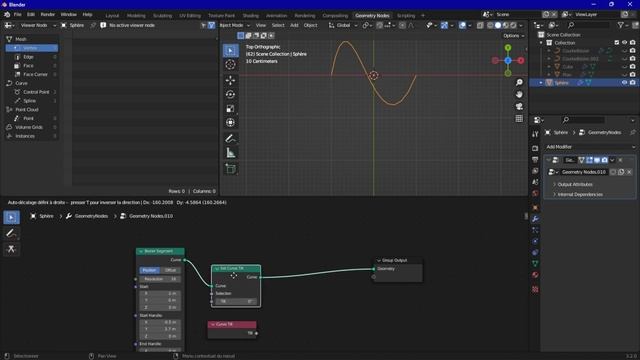Choose the Rotate tool in viewport toolbar
Screen dimensions: 640x360
pyautogui.click(x=231, y=94)
